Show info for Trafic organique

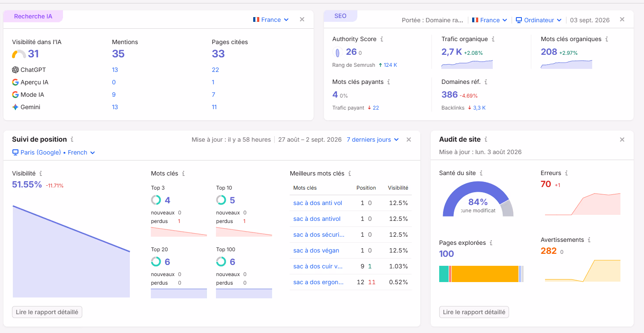coord(493,39)
